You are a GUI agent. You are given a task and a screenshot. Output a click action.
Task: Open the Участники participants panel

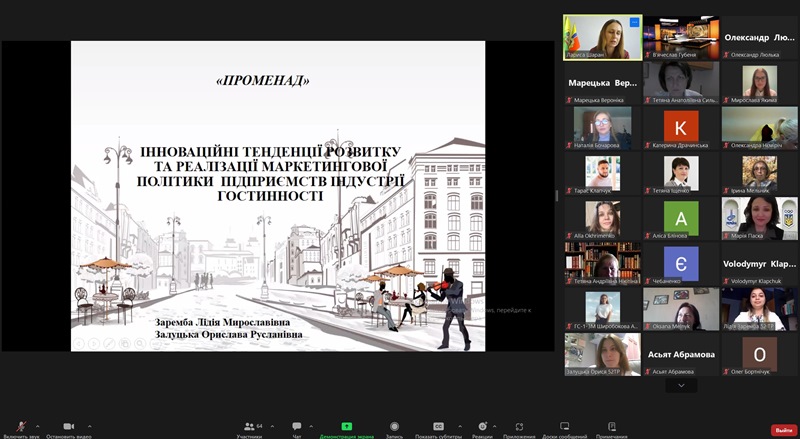(x=248, y=427)
